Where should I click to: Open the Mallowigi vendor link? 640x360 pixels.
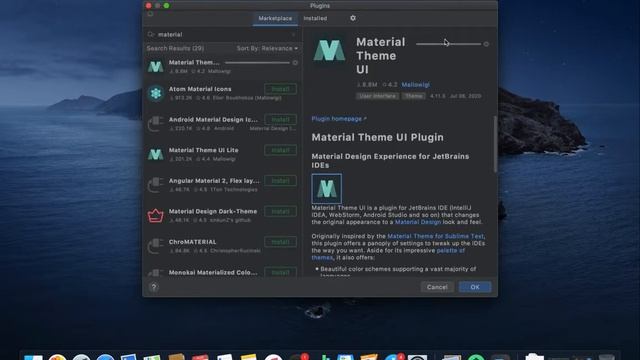(x=416, y=84)
